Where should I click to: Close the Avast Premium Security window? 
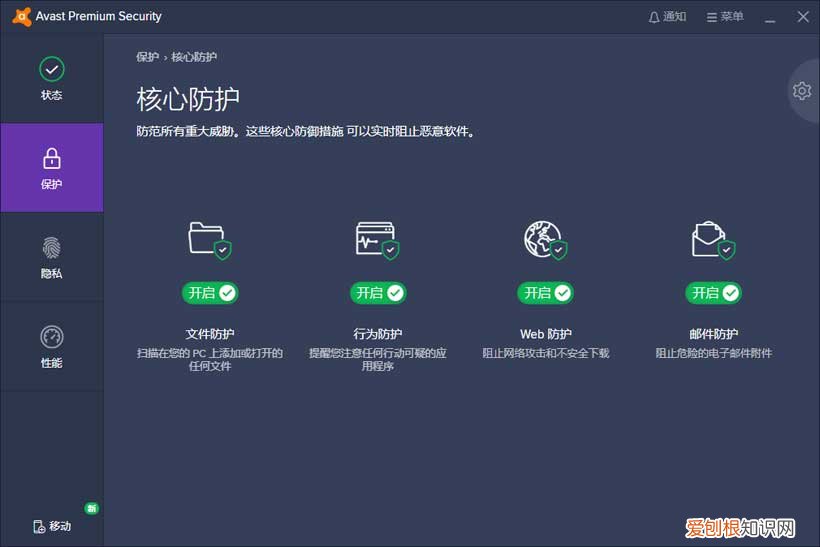pos(803,17)
